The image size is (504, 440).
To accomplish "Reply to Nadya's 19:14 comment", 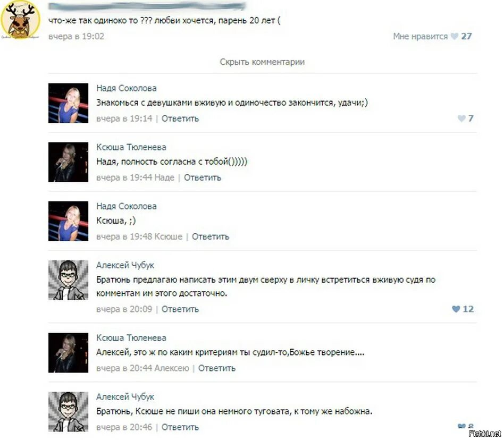I will [x=180, y=119].
